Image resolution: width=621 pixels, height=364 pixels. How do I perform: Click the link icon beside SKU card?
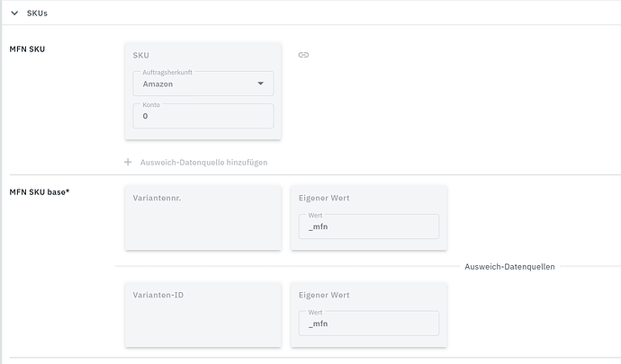pos(303,55)
